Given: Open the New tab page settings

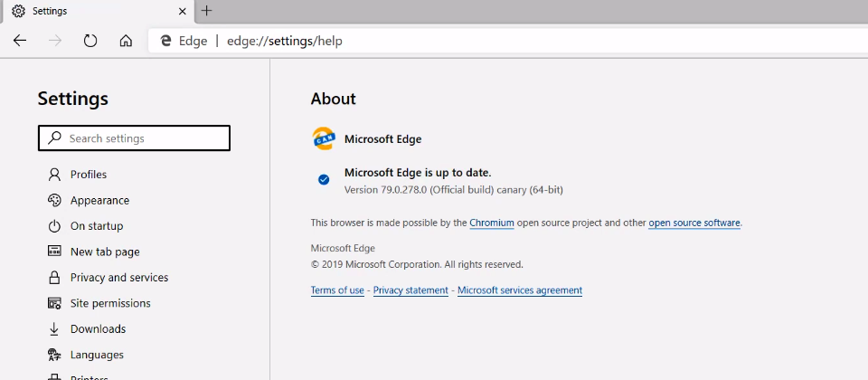Looking at the screenshot, I should [x=105, y=252].
